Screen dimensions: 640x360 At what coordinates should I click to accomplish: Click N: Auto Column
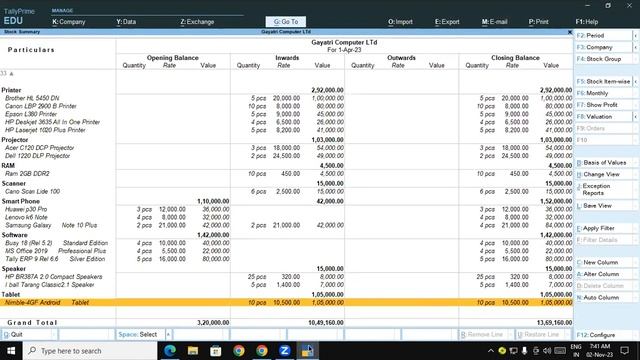coord(604,298)
